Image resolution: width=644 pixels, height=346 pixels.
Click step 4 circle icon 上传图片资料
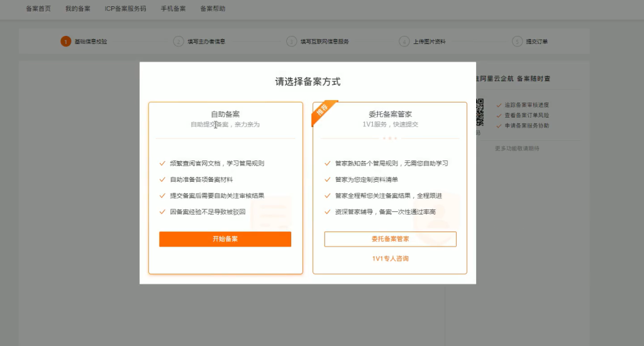click(404, 42)
